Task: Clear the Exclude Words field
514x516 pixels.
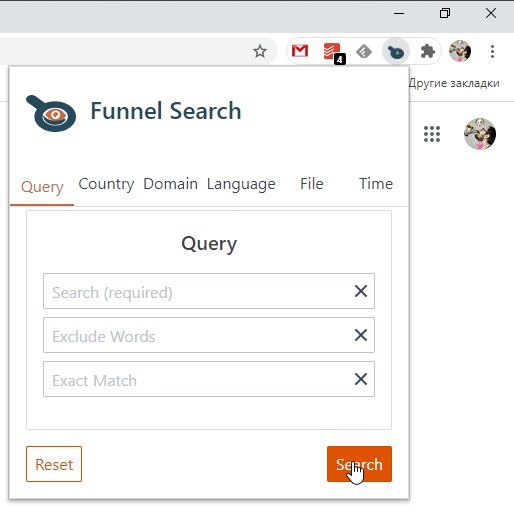Action: (361, 335)
